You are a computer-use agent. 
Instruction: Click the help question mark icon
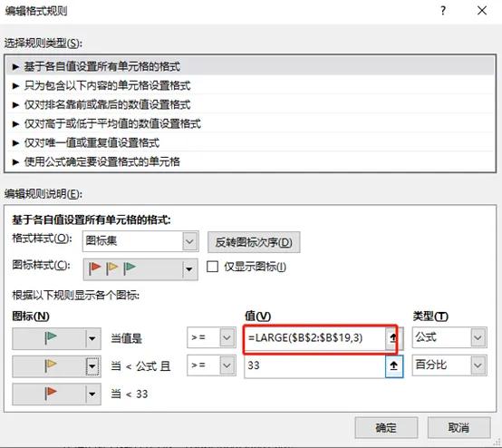coord(443,11)
